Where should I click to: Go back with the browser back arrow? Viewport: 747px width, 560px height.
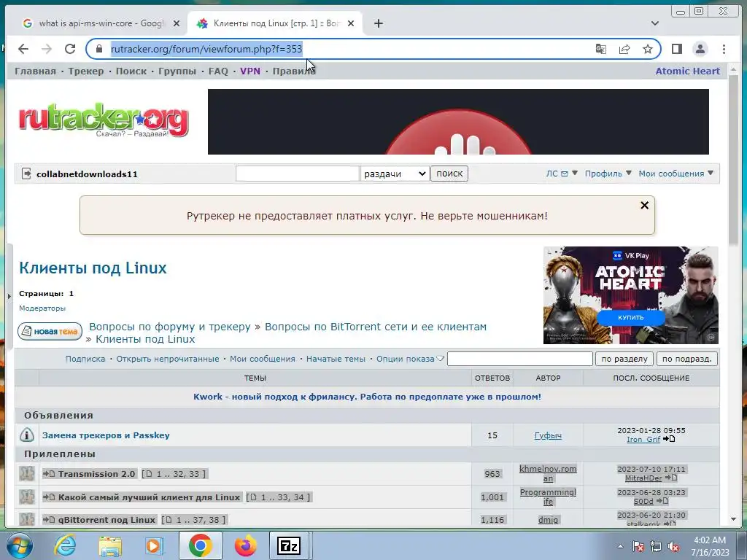click(x=23, y=49)
